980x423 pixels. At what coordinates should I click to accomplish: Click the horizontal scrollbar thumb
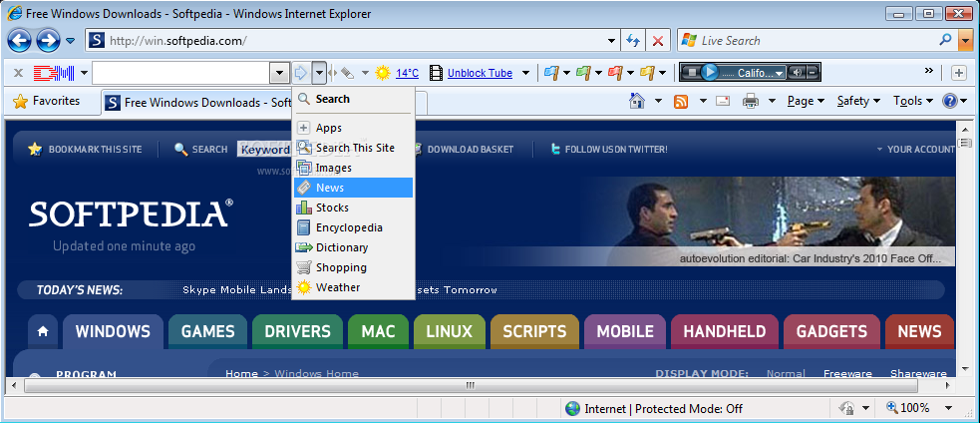(x=470, y=385)
